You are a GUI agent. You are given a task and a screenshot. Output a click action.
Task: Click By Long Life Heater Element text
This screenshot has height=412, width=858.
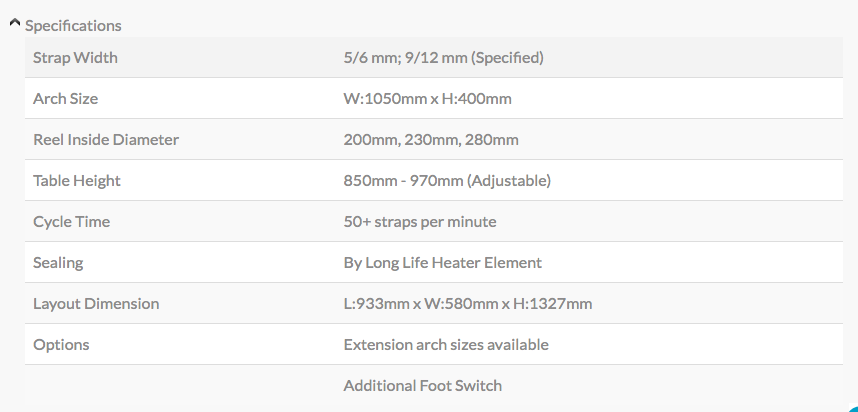(443, 263)
